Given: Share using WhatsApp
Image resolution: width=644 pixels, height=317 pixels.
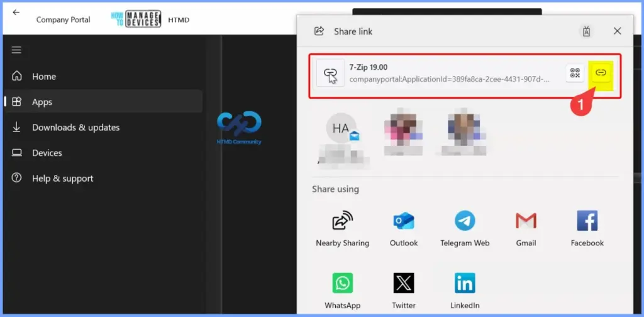Looking at the screenshot, I should (342, 291).
